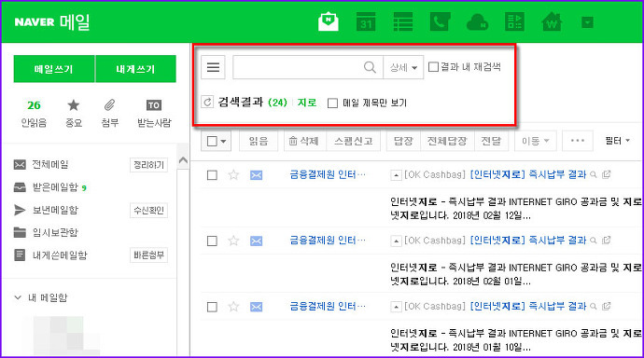Click the refresh icon beside 검색결과

pos(207,102)
